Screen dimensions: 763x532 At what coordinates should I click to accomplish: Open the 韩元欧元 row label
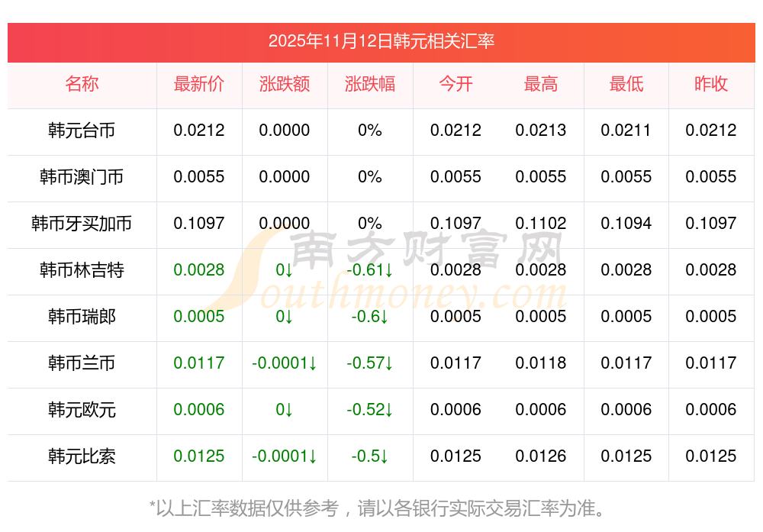82,410
